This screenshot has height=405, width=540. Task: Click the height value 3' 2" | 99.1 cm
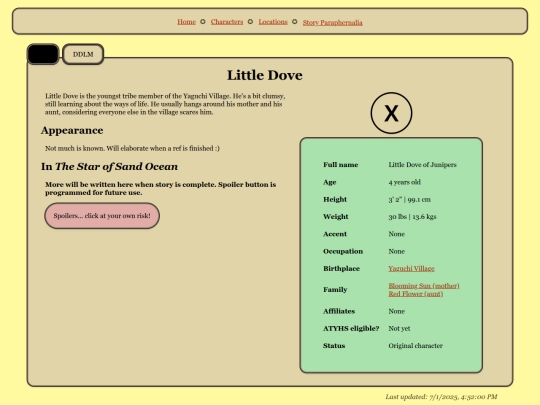click(x=409, y=199)
